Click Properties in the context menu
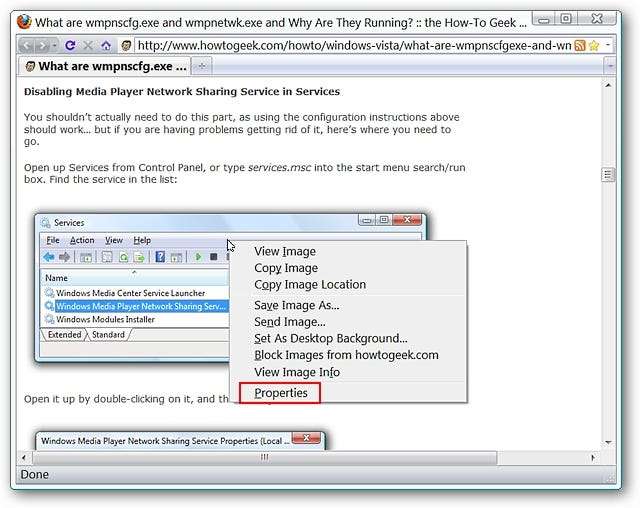 coord(280,393)
